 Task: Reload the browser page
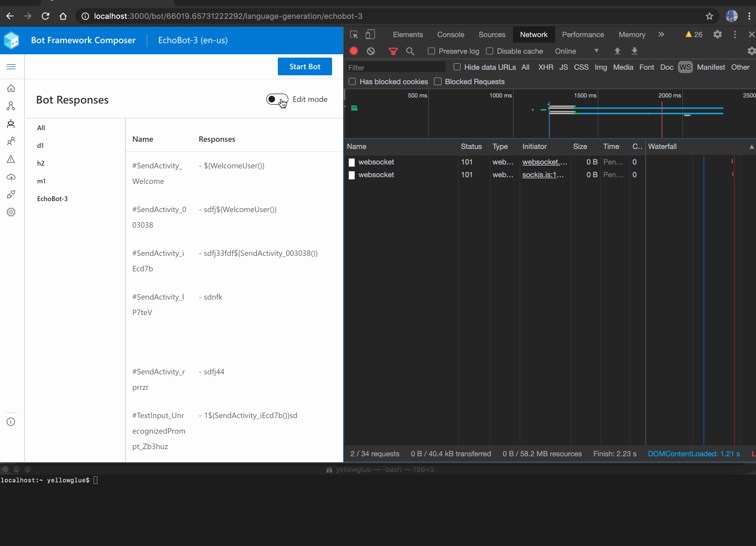point(45,16)
